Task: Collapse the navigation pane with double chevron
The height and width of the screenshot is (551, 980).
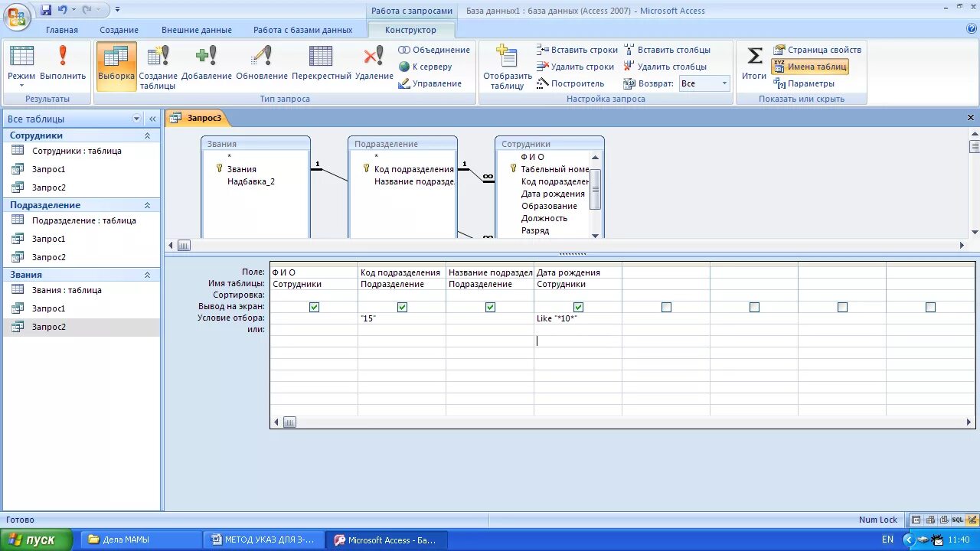Action: pos(152,119)
